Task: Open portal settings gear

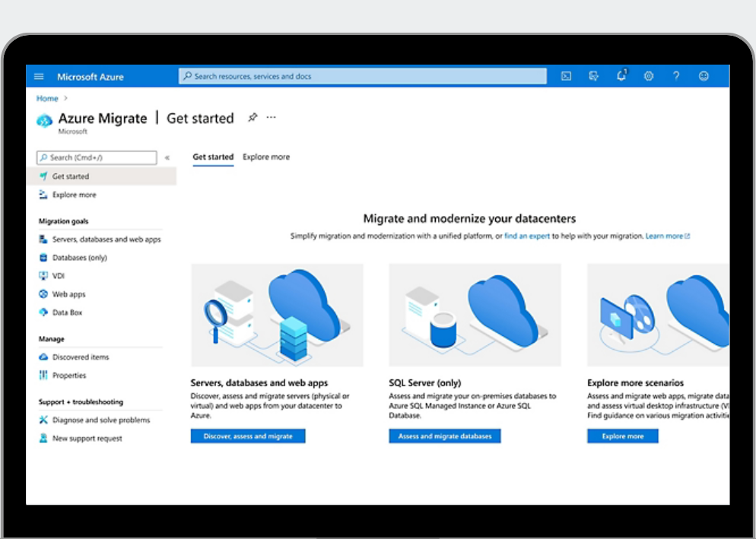Action: click(649, 76)
